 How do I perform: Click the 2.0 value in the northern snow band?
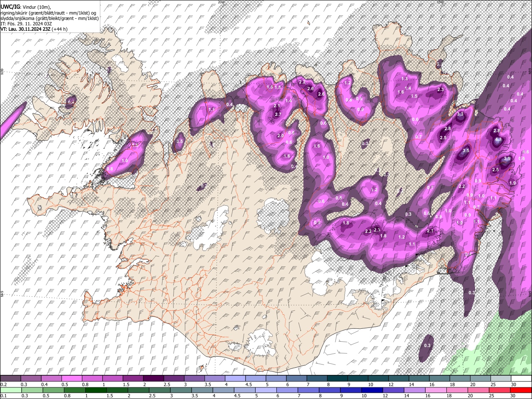pos(280,135)
